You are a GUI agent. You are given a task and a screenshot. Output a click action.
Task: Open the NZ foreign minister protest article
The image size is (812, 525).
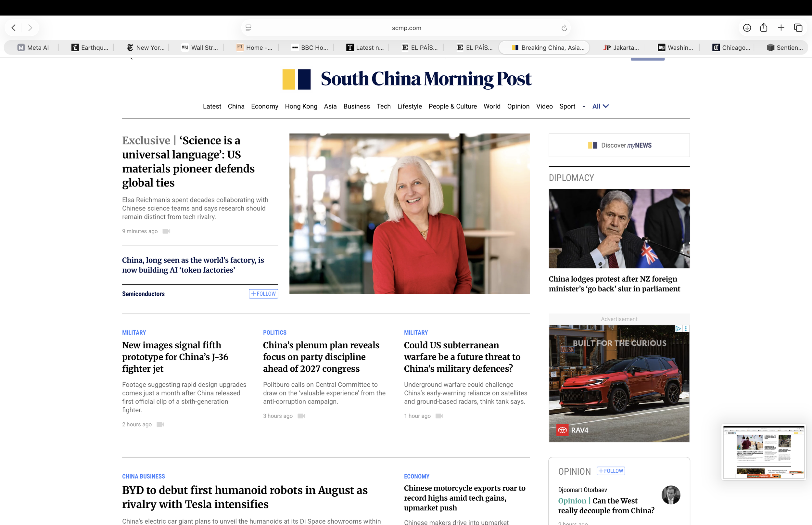tap(615, 284)
